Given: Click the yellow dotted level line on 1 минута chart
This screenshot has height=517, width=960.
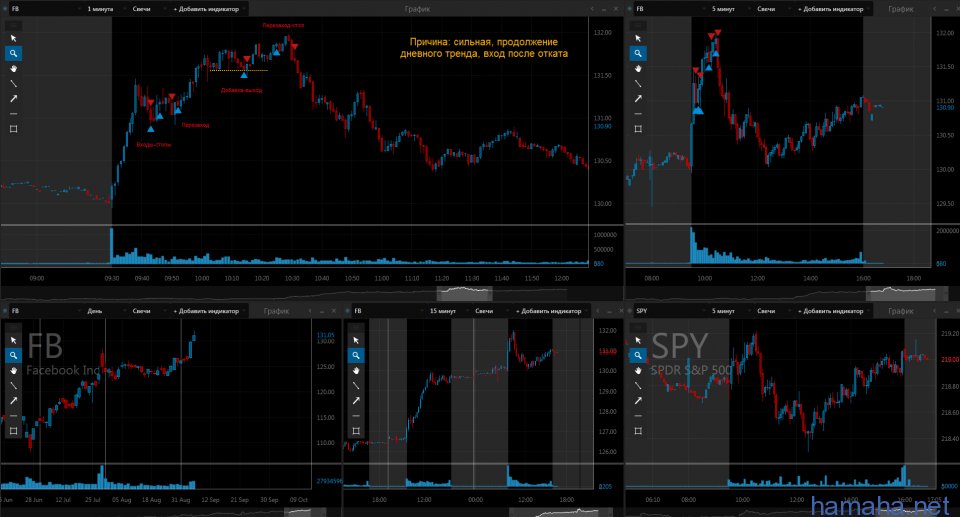Looking at the screenshot, I should pos(239,70).
